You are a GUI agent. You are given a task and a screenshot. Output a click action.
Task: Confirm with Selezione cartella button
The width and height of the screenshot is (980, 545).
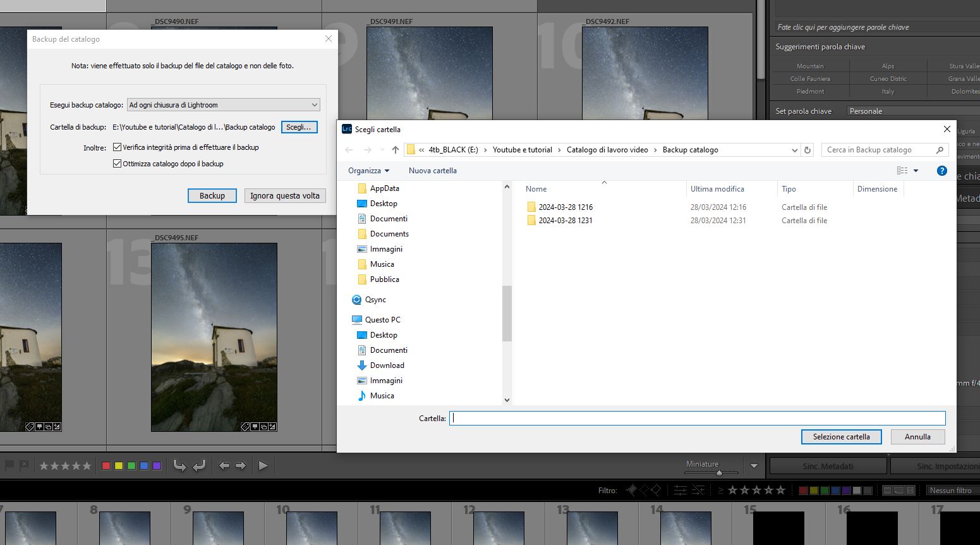(842, 437)
